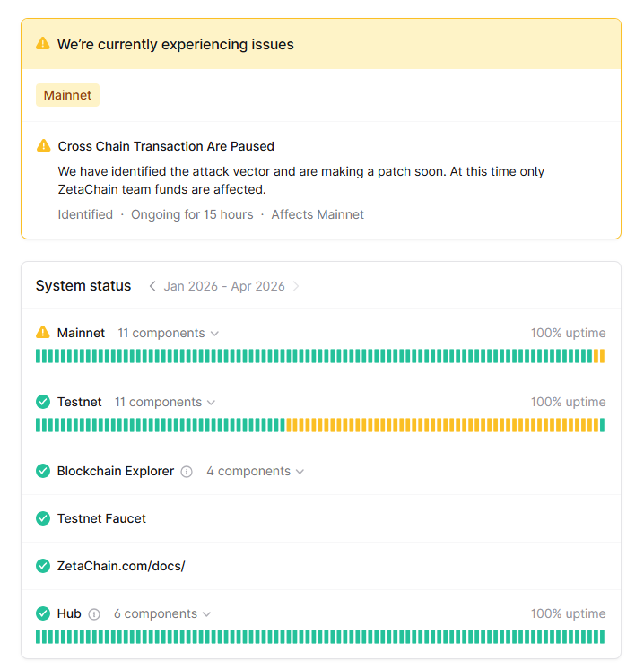Click the warning icon beside Cross Chain Transaction
The width and height of the screenshot is (644, 669).
tap(44, 146)
